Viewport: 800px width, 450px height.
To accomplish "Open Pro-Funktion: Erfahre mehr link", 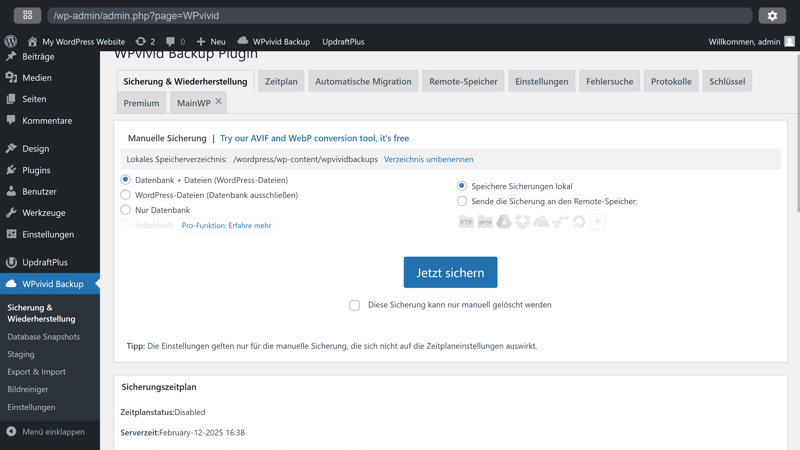I will pyautogui.click(x=227, y=225).
